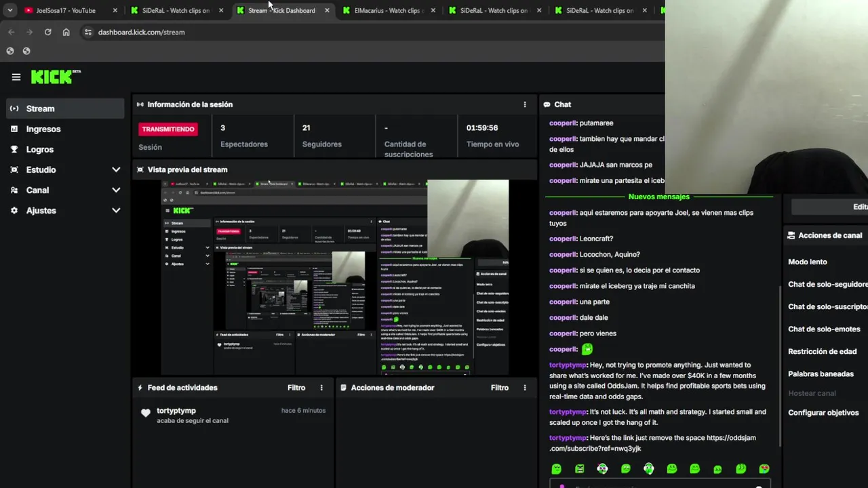Click the Stream broadcast icon in sidebar

point(14,108)
